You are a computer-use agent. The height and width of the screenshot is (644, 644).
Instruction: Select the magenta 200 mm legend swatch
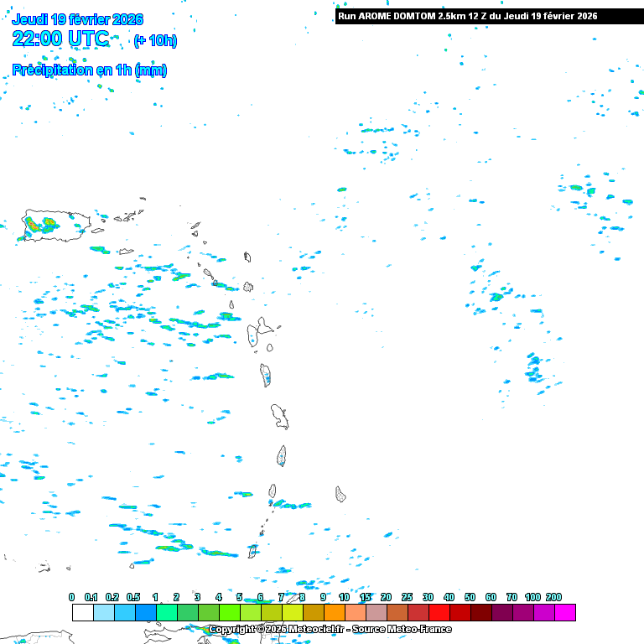[564, 612]
